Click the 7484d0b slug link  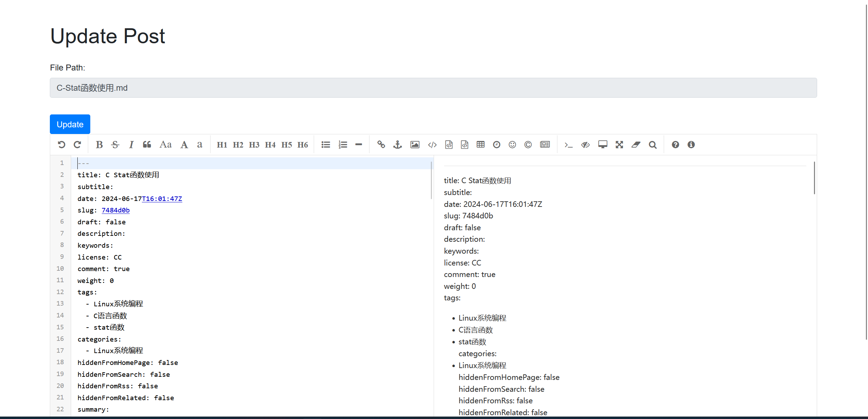[116, 210]
